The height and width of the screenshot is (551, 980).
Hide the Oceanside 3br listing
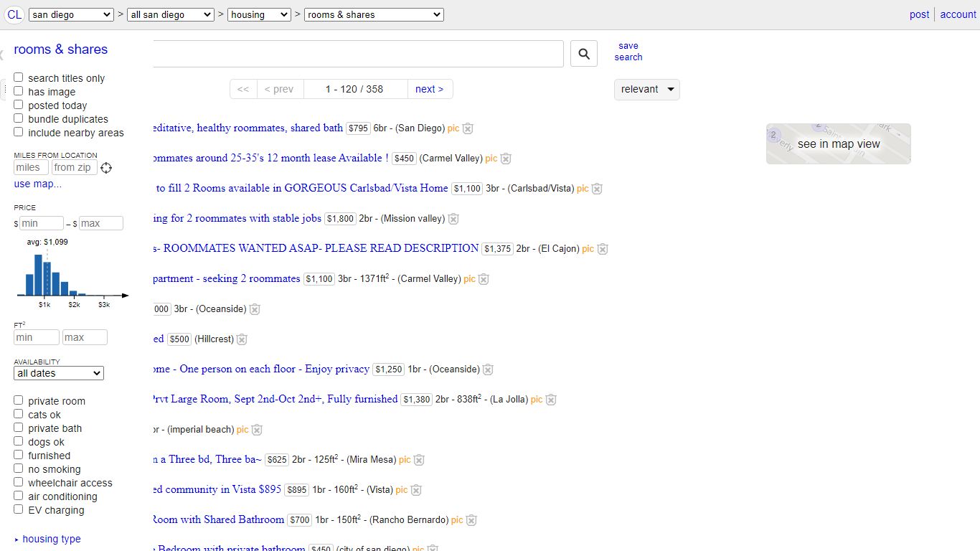pos(255,309)
